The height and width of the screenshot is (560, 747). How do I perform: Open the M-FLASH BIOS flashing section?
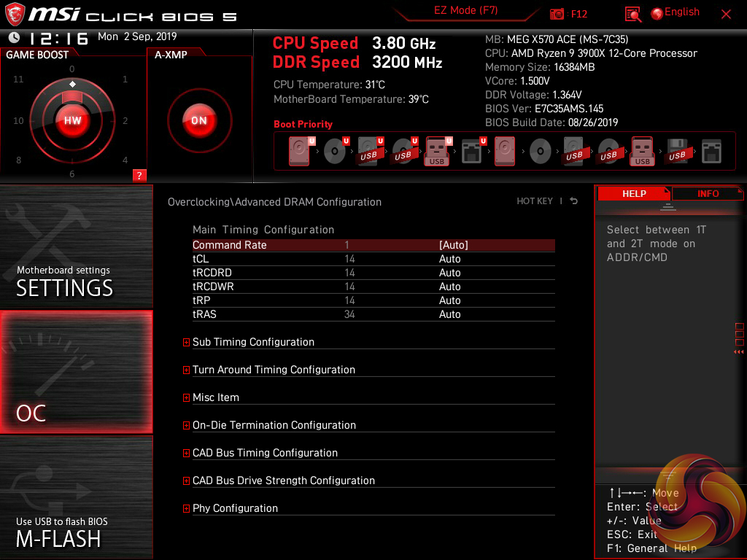76,497
